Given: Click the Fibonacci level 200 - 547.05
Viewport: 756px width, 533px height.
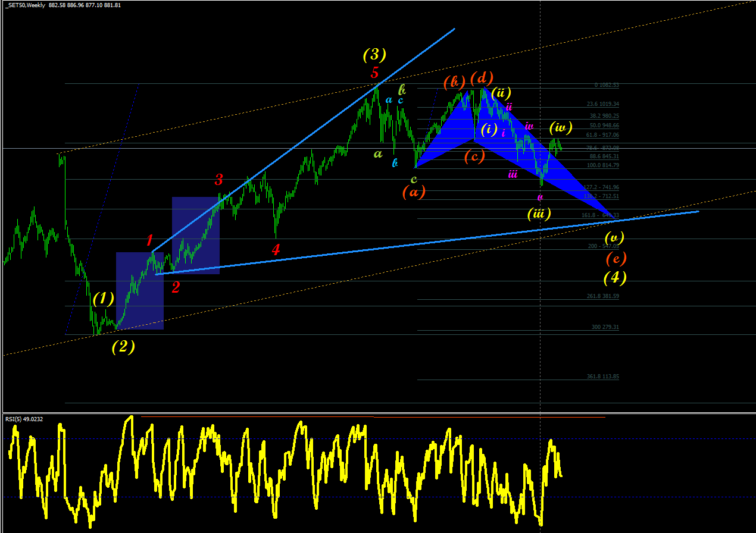Looking at the screenshot, I should pyautogui.click(x=604, y=246).
